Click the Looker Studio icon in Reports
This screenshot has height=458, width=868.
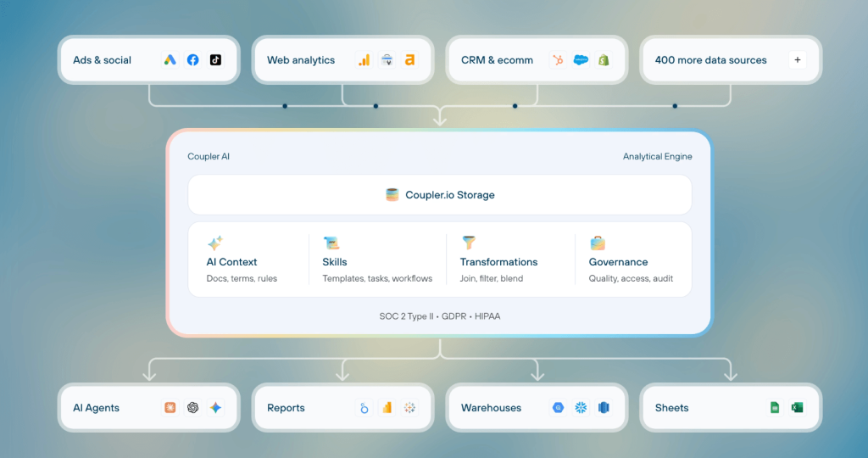point(364,408)
